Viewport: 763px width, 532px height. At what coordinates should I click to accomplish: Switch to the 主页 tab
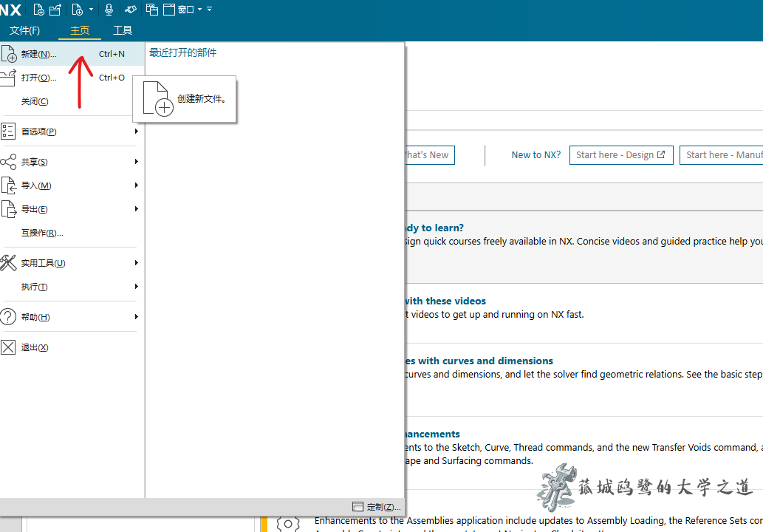[80, 31]
